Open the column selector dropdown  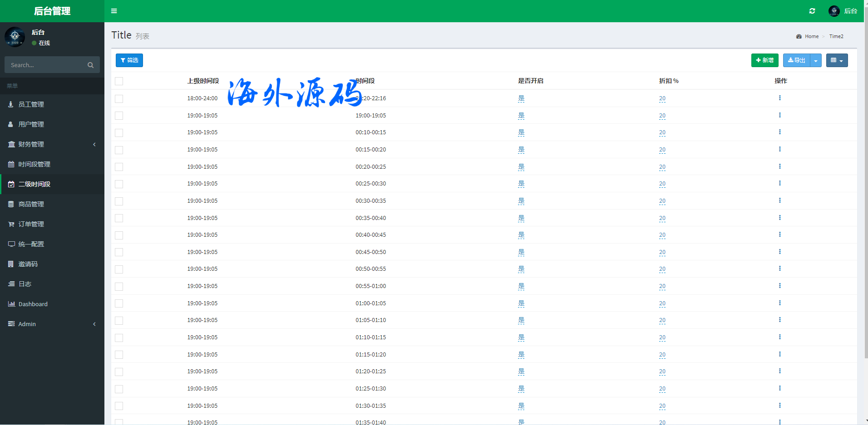point(837,60)
